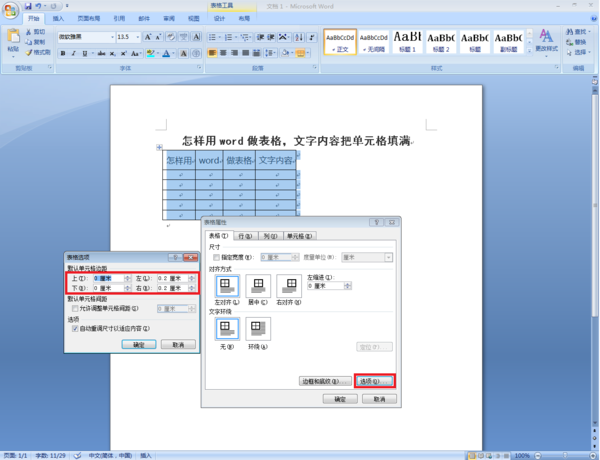Align text left in paragraph group

point(212,53)
